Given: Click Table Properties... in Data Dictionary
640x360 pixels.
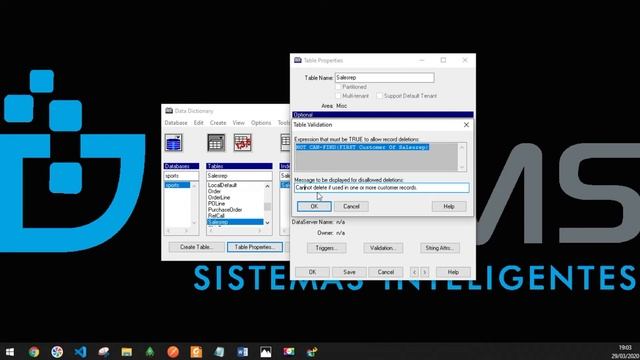Looking at the screenshot, I should point(255,247).
